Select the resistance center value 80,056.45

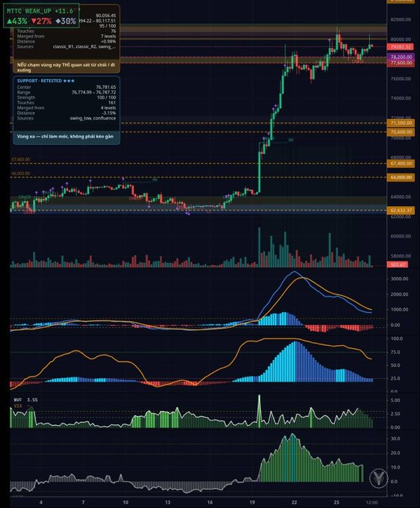coord(105,16)
